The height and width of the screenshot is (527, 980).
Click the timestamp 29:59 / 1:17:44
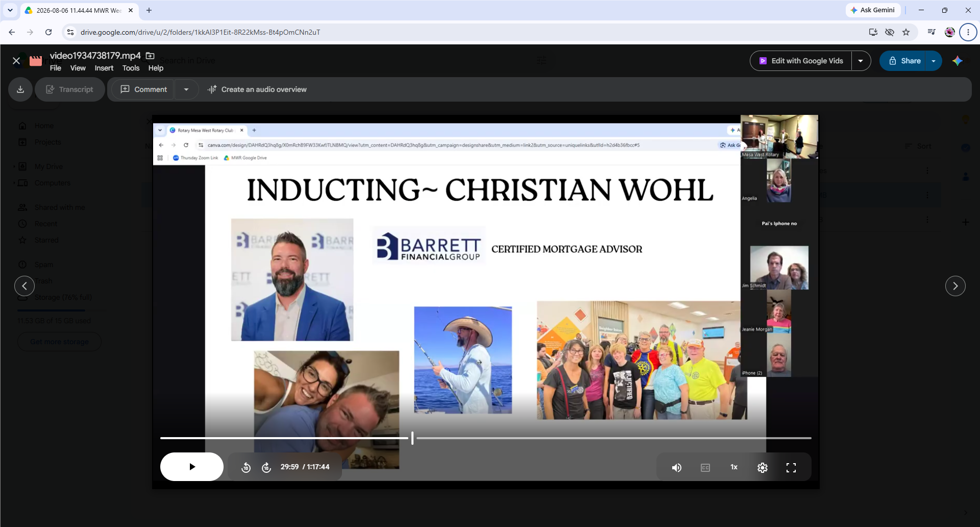pyautogui.click(x=305, y=467)
